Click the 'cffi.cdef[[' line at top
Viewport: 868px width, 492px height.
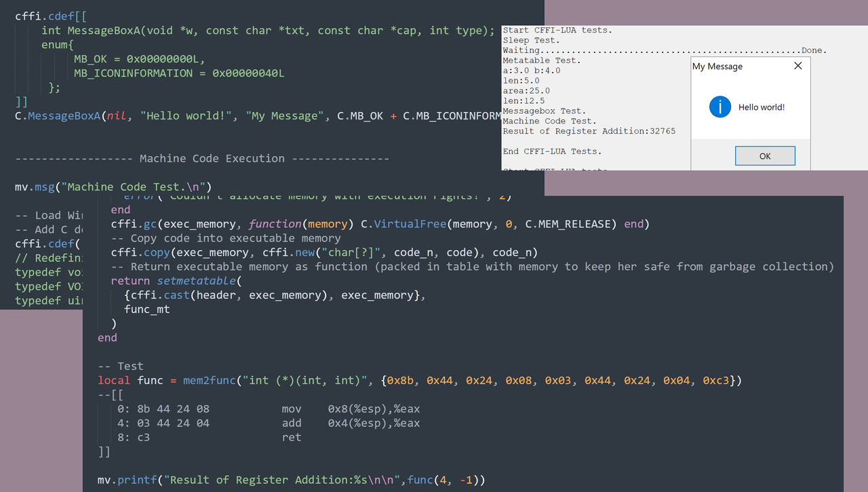tap(50, 16)
